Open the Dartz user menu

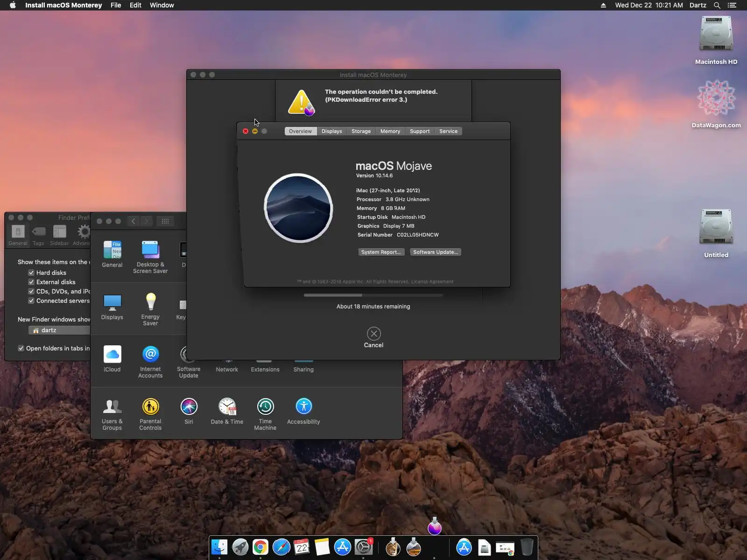[698, 5]
